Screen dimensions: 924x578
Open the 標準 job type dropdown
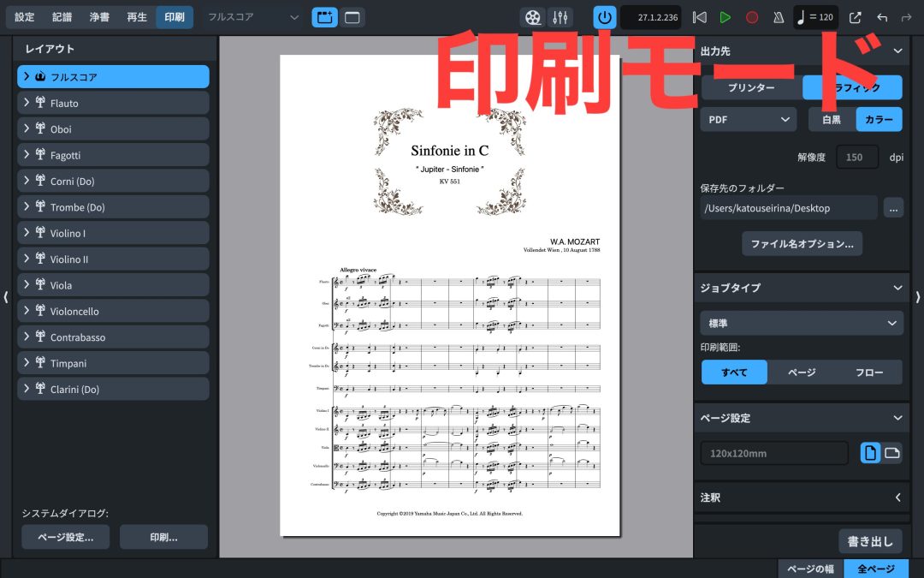(x=802, y=323)
